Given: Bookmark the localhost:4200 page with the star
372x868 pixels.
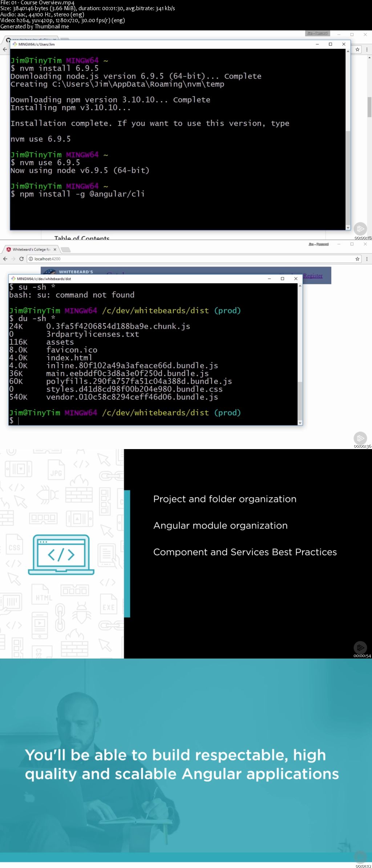Looking at the screenshot, I should (x=357, y=259).
